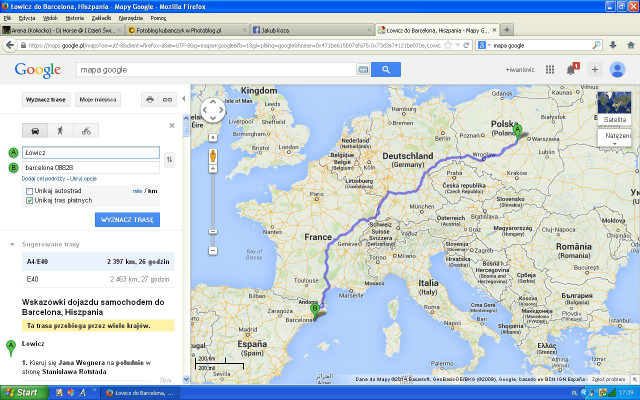Image resolution: width=640 pixels, height=400 pixels.
Task: Open the Pomoc menu
Action: pos(158,18)
